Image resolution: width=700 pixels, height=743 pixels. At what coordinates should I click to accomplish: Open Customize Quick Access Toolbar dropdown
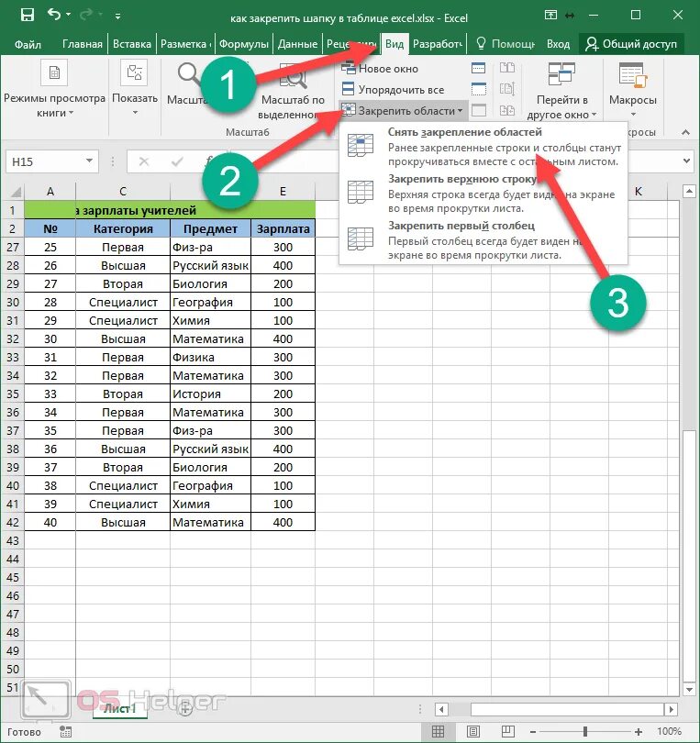click(117, 17)
